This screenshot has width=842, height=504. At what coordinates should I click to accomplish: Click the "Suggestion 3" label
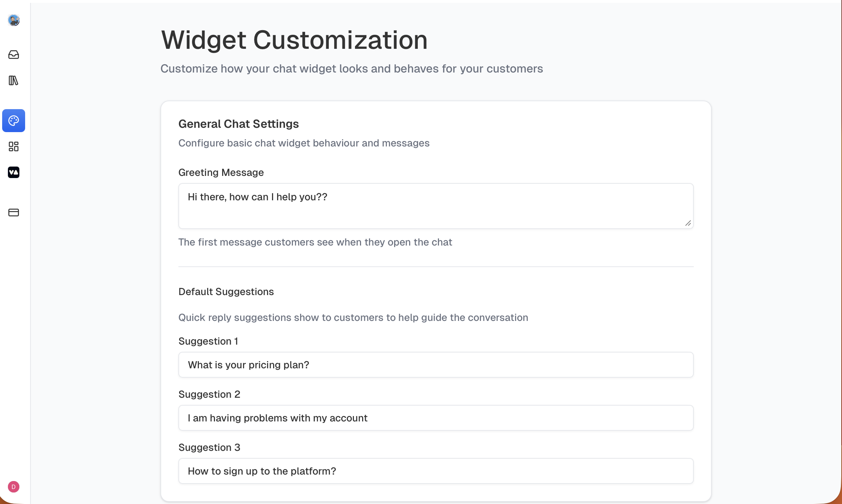(209, 447)
